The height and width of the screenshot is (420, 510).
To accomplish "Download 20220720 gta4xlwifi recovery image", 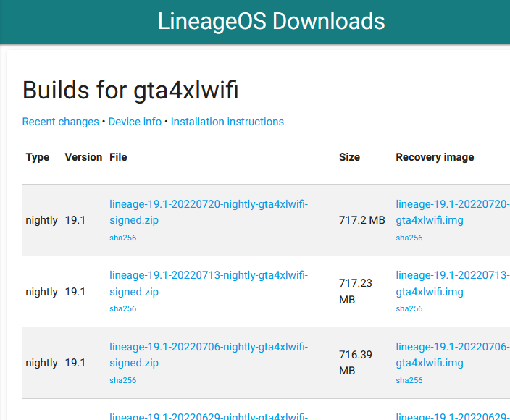I will point(453,212).
